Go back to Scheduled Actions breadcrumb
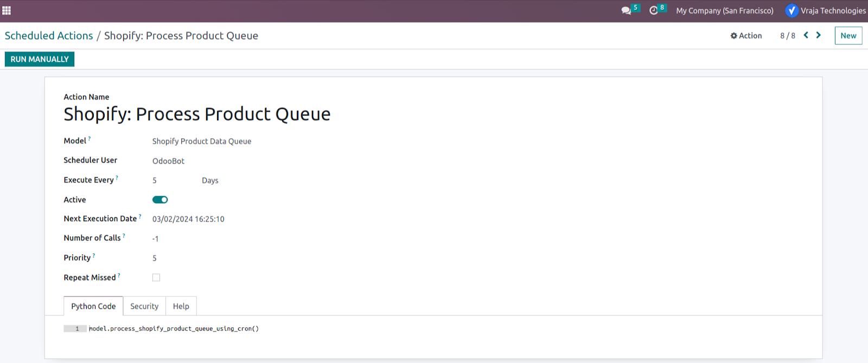The image size is (868, 363). click(x=49, y=36)
